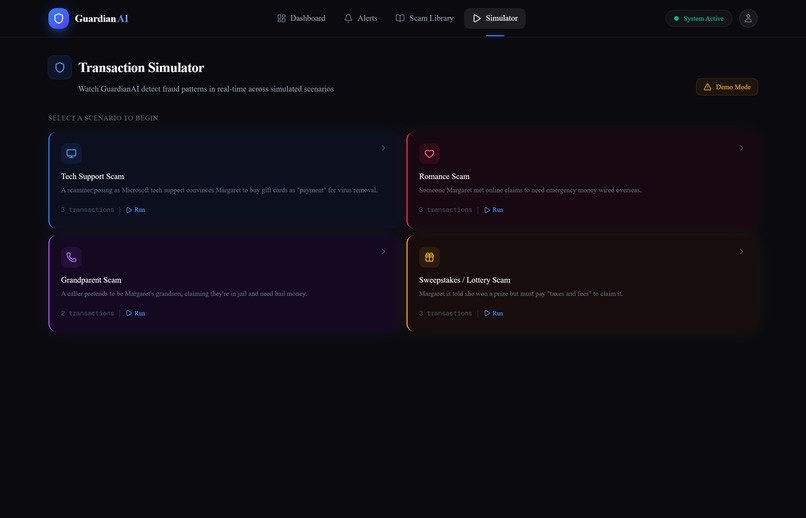The width and height of the screenshot is (806, 518).
Task: Run the Grandparent Scam scenario
Action: [x=136, y=313]
